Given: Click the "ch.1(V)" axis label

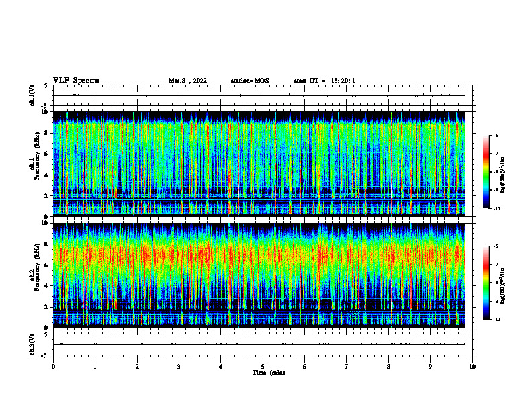Looking at the screenshot, I should pyautogui.click(x=32, y=95).
